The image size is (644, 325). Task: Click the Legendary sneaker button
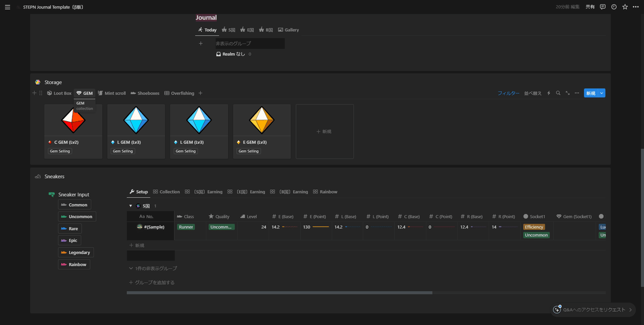point(76,252)
